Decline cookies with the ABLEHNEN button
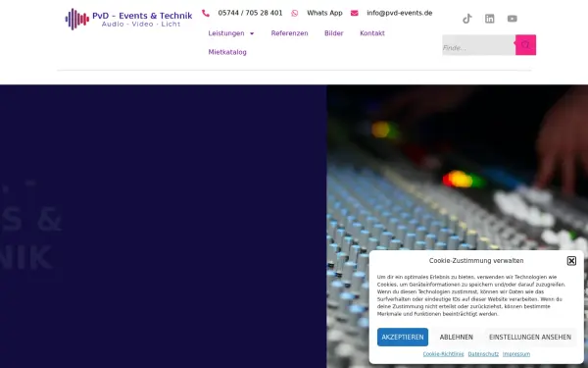 [x=457, y=337]
